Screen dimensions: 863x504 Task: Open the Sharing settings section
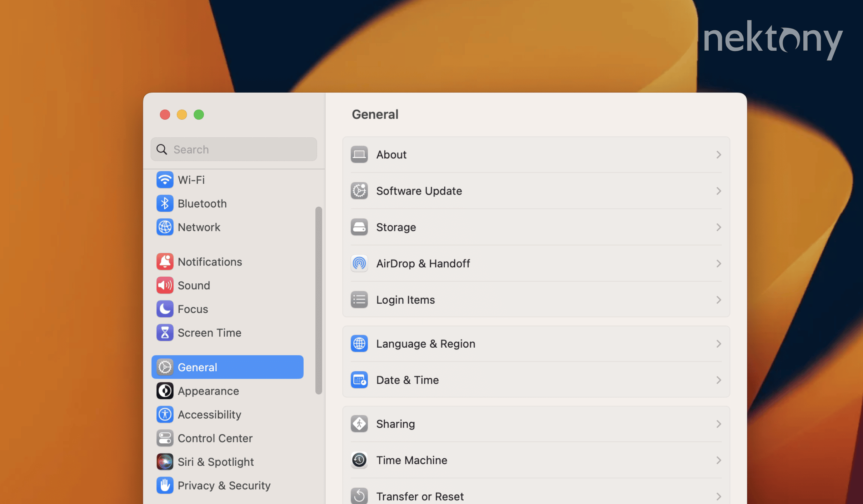pos(536,424)
